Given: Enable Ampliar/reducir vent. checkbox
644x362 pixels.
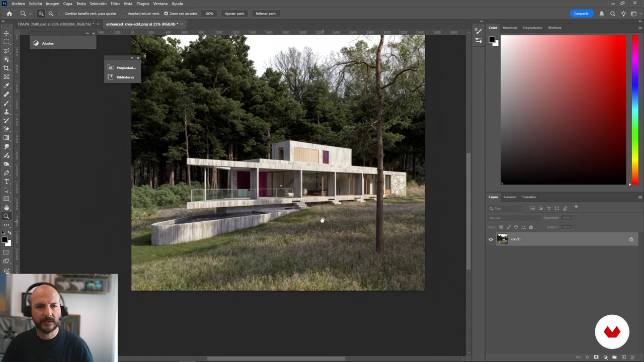Looking at the screenshot, I should click(125, 14).
